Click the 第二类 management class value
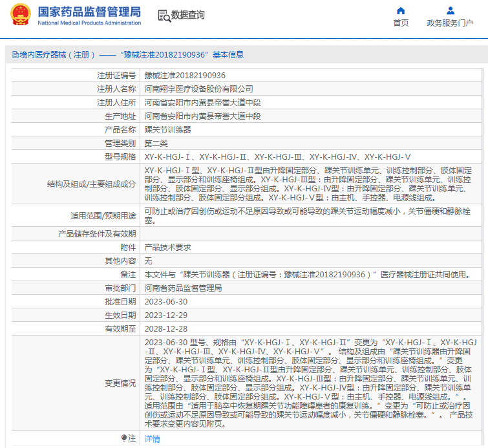The width and height of the screenshot is (488, 448). pyautogui.click(x=156, y=144)
